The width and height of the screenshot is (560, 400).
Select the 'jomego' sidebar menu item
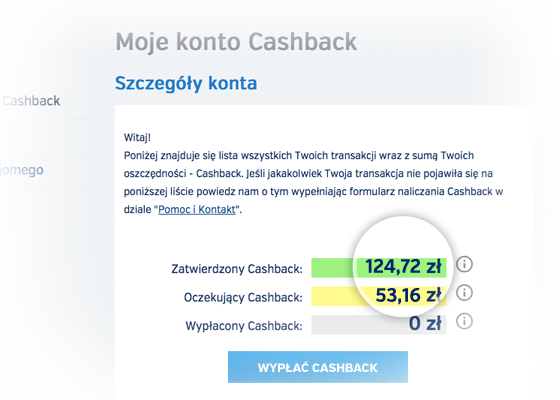click(x=21, y=170)
